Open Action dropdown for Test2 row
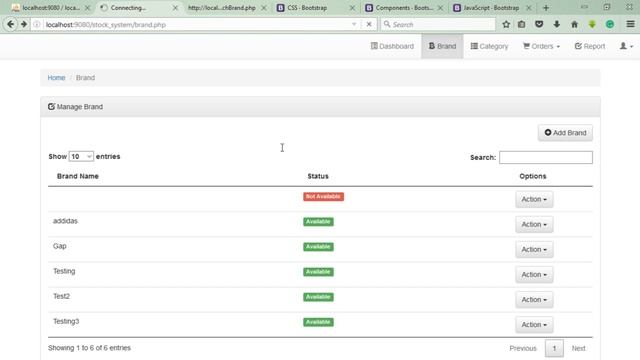The height and width of the screenshot is (360, 640). coord(534,300)
